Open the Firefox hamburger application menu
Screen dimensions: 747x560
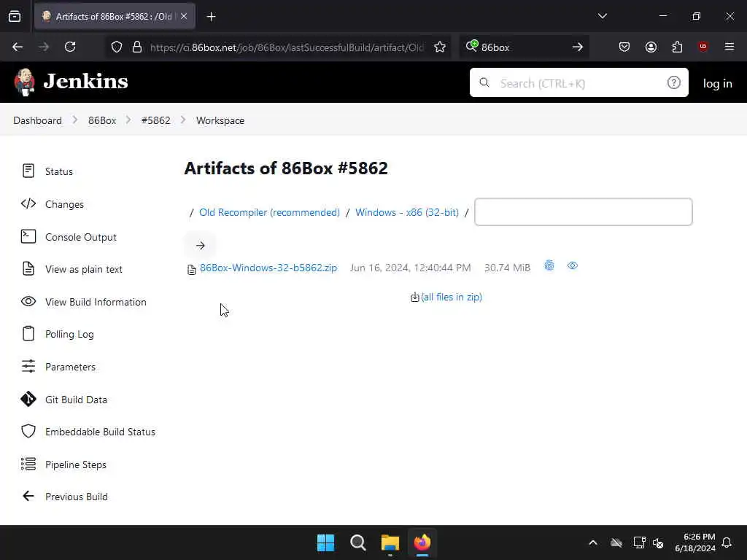click(729, 47)
